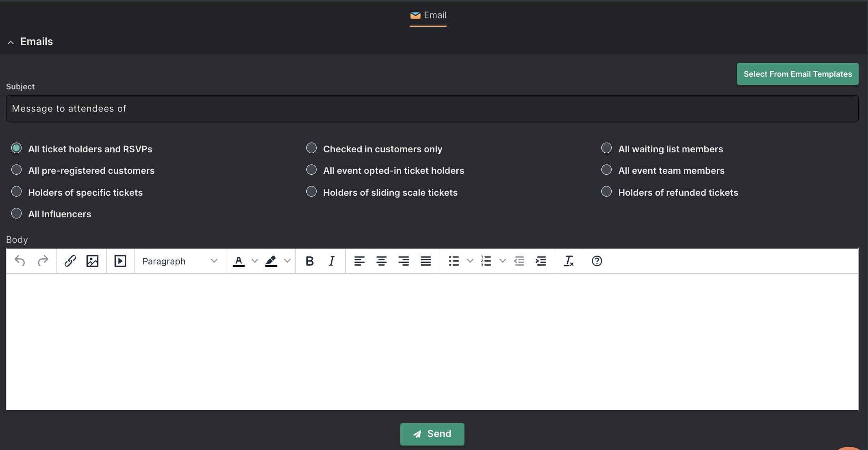Toggle bold formatting
Screen dimensions: 868x450
pyautogui.click(x=310, y=261)
